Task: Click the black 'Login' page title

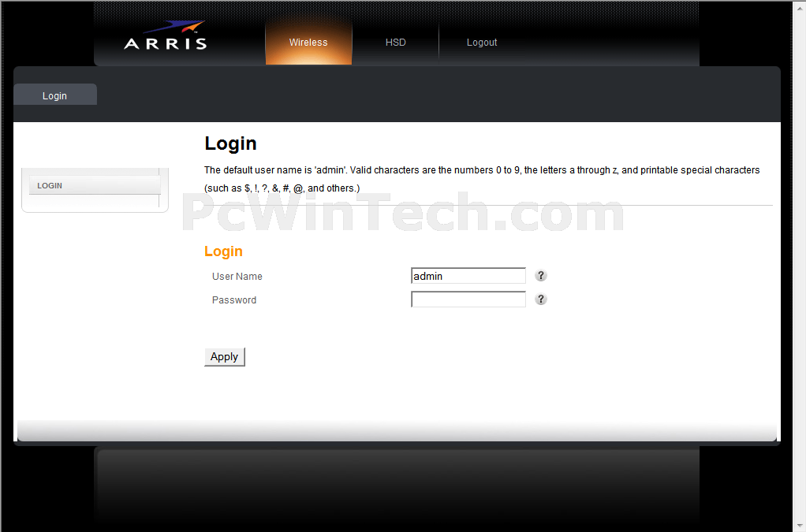Action: point(230,143)
